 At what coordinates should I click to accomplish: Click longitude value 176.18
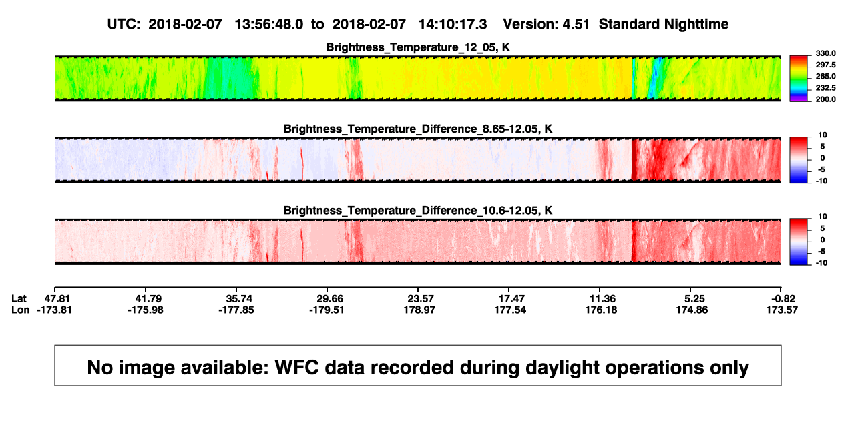click(600, 310)
